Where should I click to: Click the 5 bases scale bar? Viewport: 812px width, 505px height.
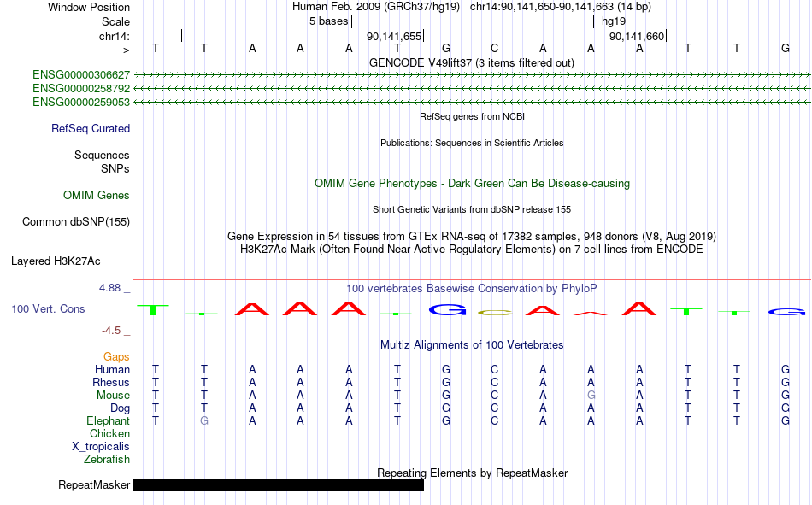(x=473, y=21)
